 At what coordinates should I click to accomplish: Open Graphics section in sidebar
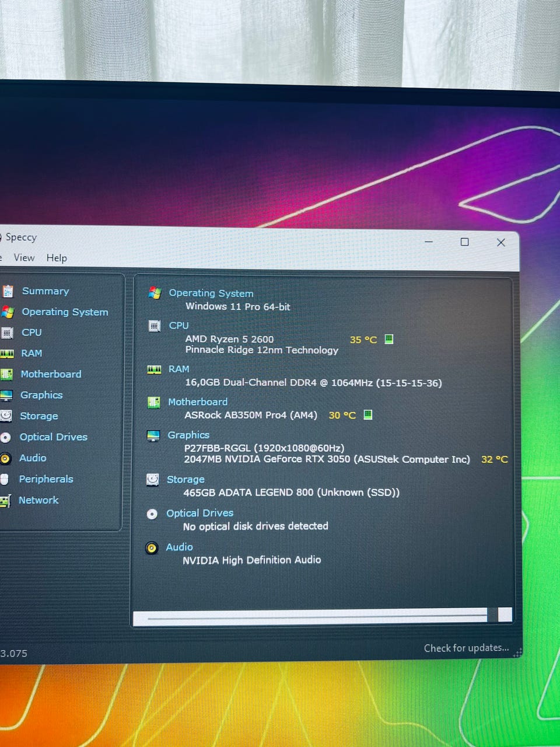coord(41,395)
